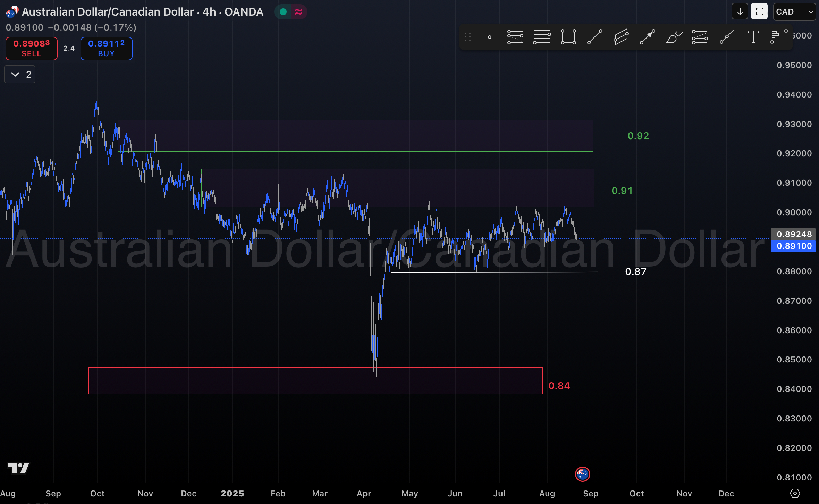Viewport: 819px width, 504px height.
Task: Grab the drawing toolbar drag handle
Action: tap(468, 37)
